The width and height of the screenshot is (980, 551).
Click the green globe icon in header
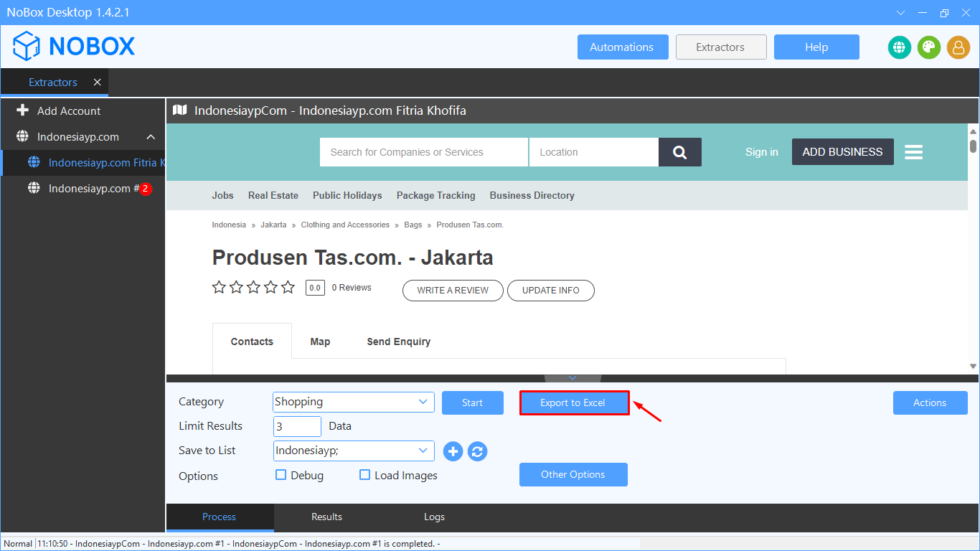click(x=900, y=47)
